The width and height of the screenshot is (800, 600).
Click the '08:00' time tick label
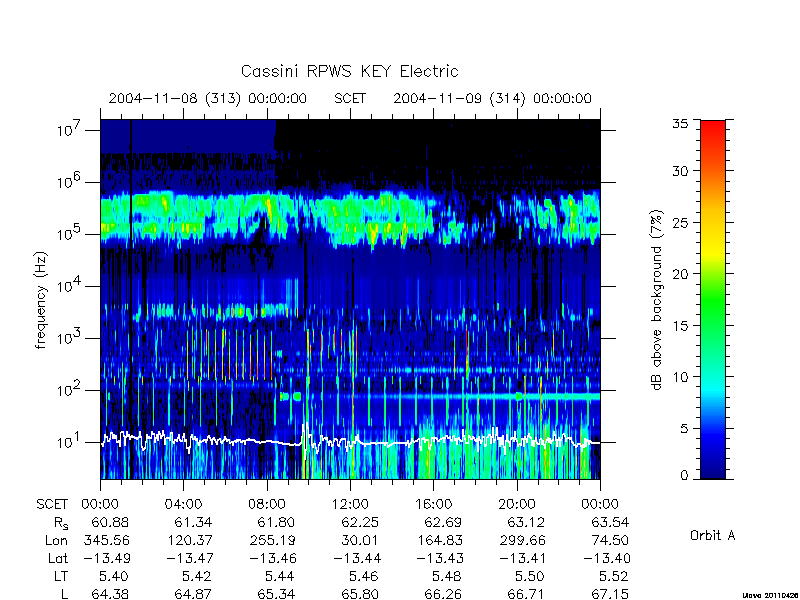[267, 505]
